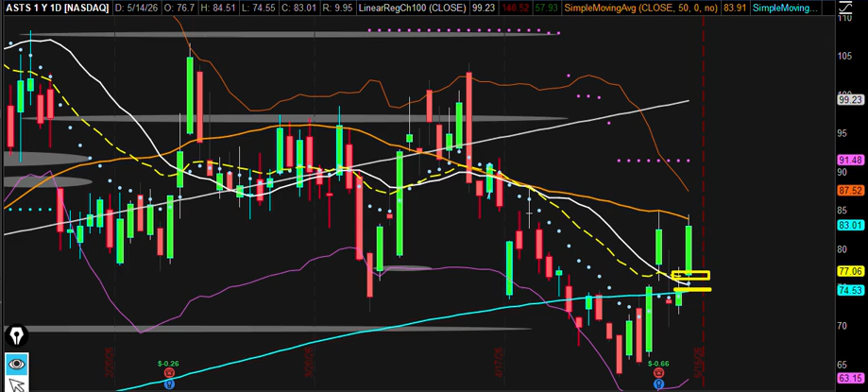Open the orange SimpleMovingAvg (CLOSE, 50) label
This screenshot has width=868, height=392.
coord(639,8)
